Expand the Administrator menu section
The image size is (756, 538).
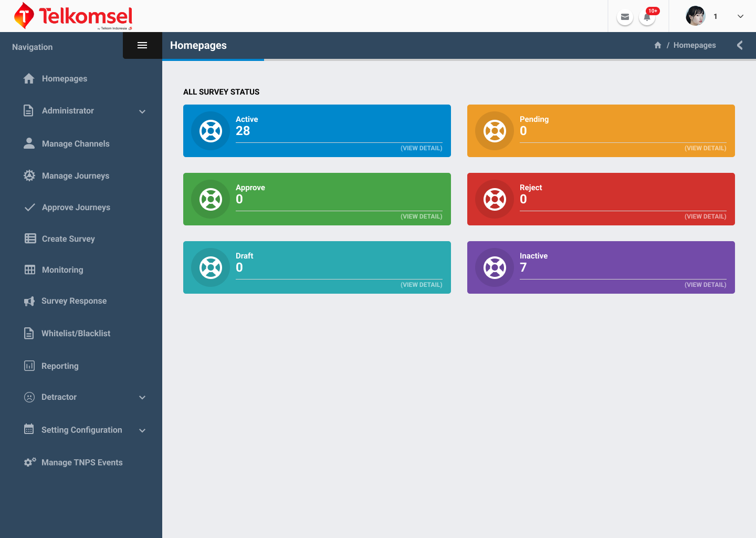pyautogui.click(x=142, y=111)
